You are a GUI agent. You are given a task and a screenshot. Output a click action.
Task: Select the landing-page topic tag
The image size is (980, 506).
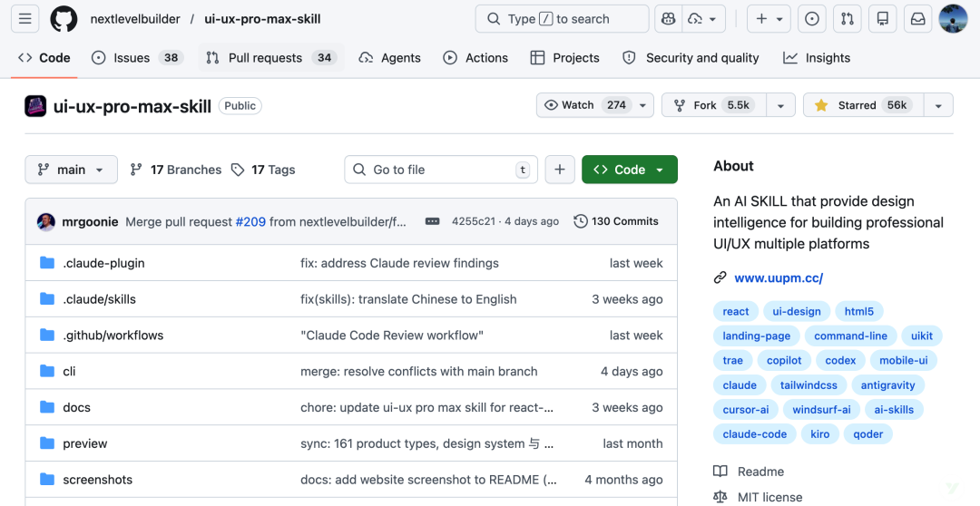(x=756, y=336)
